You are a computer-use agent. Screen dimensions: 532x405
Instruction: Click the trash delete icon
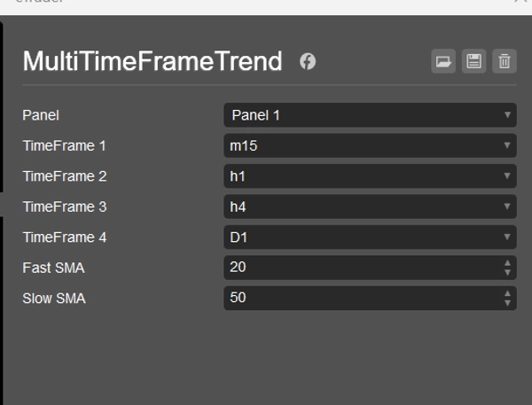(504, 61)
